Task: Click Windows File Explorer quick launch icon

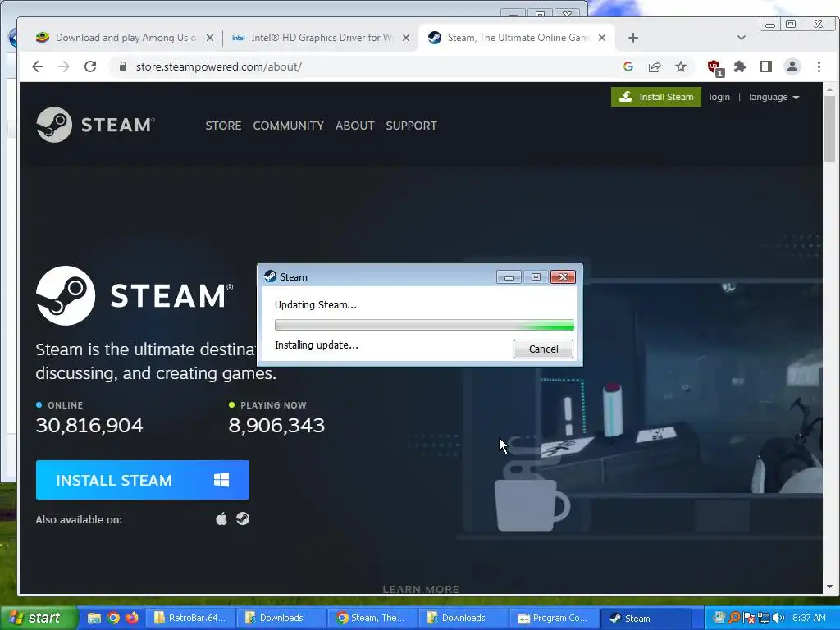Action: coord(94,618)
